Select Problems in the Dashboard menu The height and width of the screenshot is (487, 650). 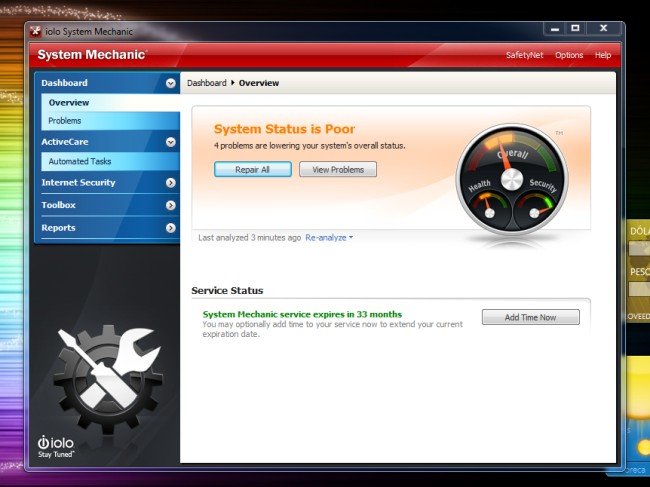pos(110,121)
